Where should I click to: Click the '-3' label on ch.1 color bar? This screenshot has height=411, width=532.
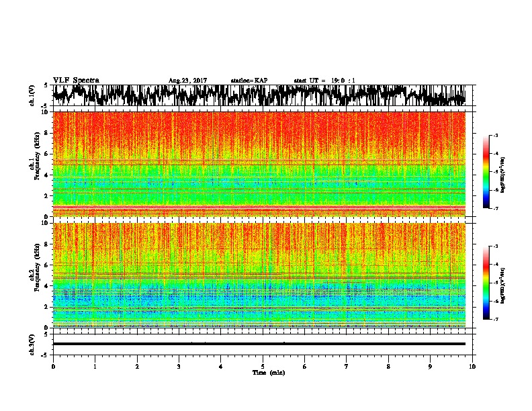495,135
